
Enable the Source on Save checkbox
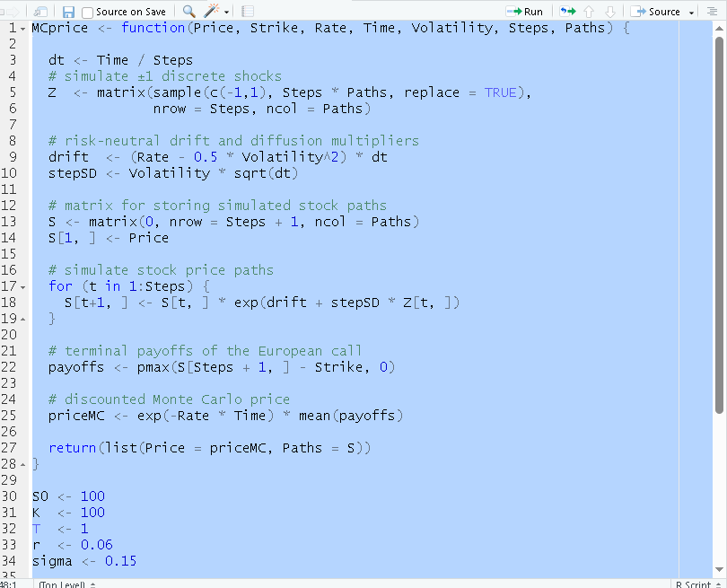[88, 12]
